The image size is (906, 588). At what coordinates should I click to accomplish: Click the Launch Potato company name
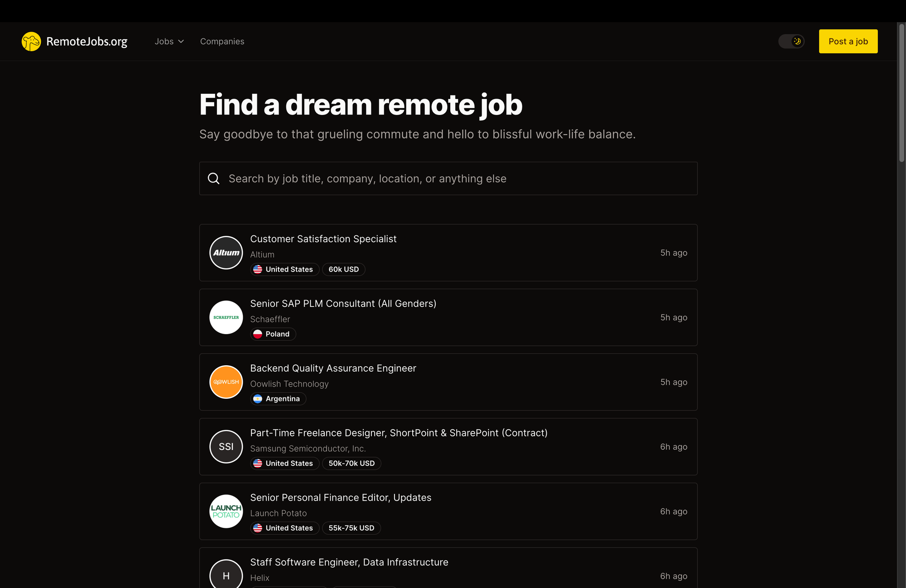[278, 513]
